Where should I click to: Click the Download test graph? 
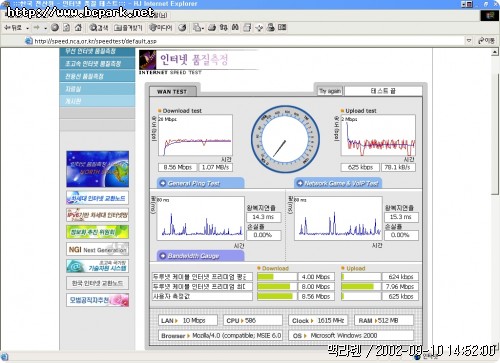click(x=195, y=135)
